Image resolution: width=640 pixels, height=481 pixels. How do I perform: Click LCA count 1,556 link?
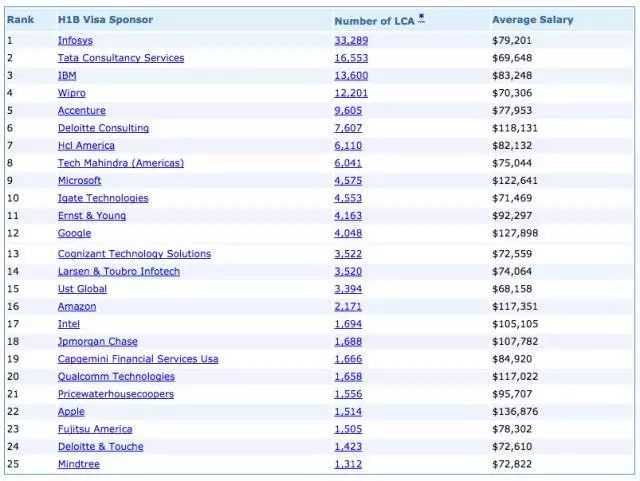point(348,394)
